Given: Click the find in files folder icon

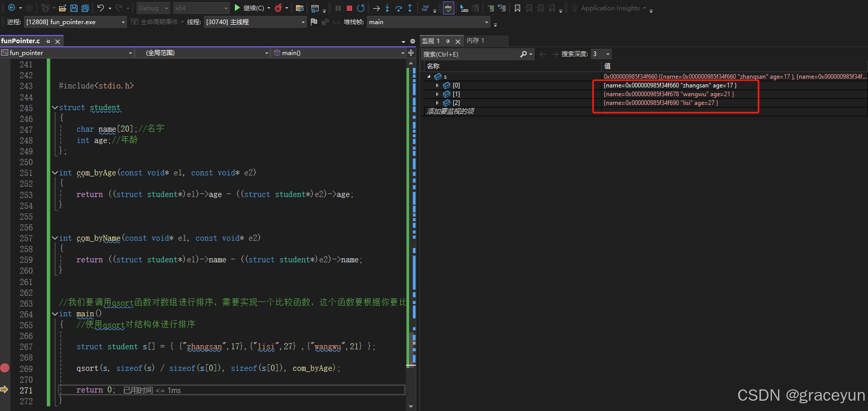Looking at the screenshot, I should (x=300, y=8).
